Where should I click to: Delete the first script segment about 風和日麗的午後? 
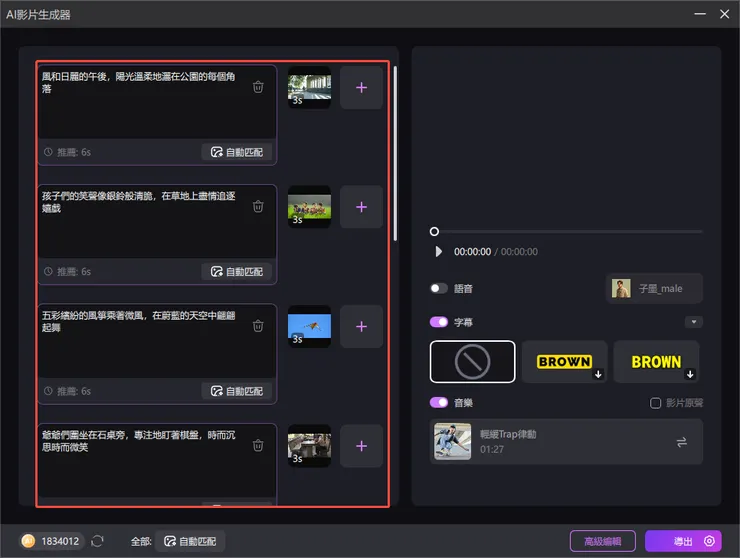pyautogui.click(x=258, y=87)
